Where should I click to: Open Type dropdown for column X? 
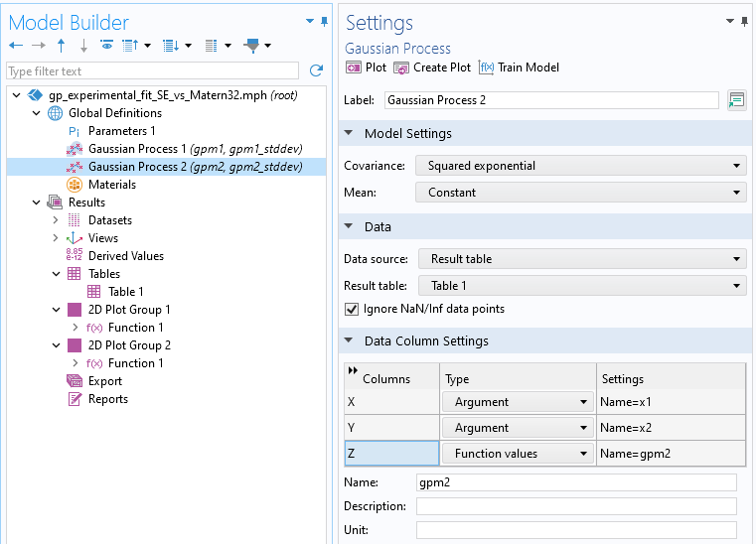518,402
